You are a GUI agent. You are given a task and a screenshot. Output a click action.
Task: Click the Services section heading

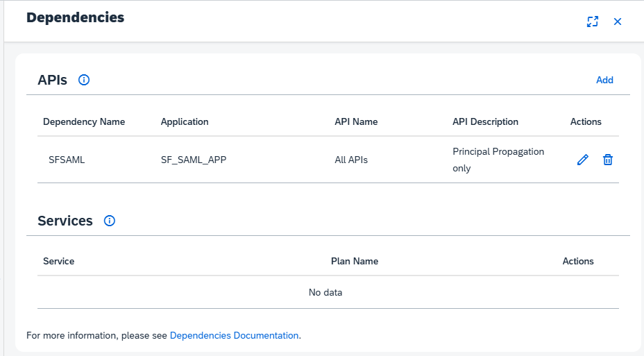tap(65, 221)
